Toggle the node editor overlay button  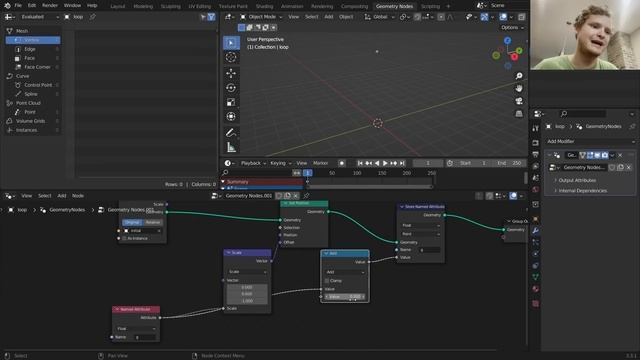[513, 196]
